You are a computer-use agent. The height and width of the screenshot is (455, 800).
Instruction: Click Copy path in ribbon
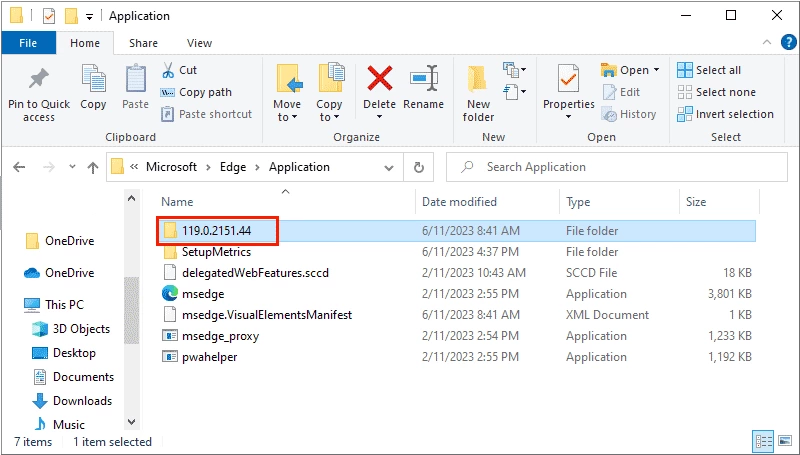pos(196,92)
